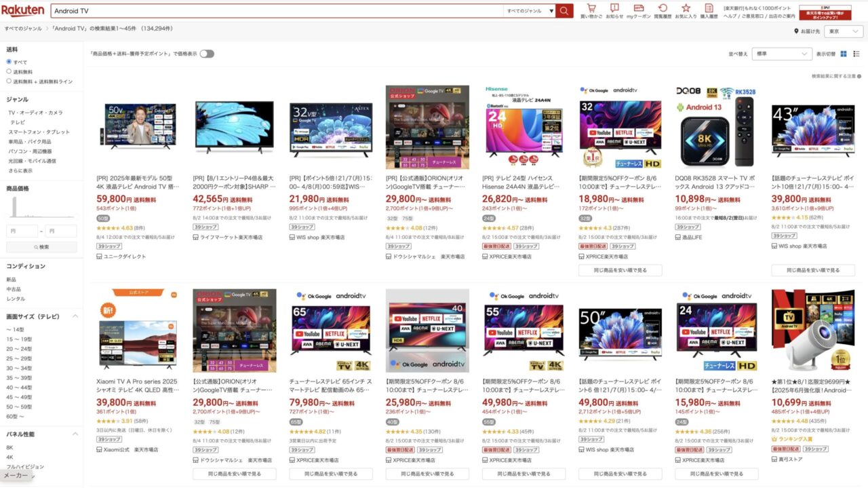
Task: Select the スマートフォン・タブレット genre
Action: 39,132
